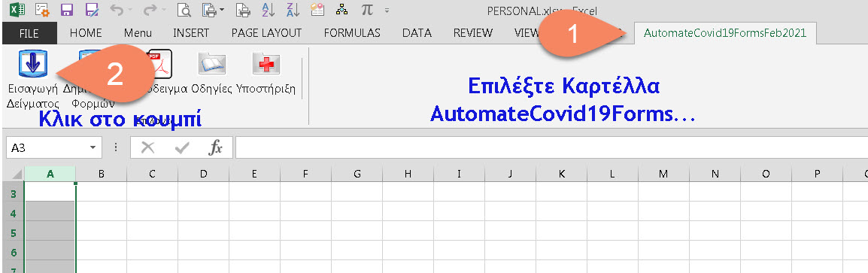Click the checklist with gear icon
The image size is (868, 273).
41,10
